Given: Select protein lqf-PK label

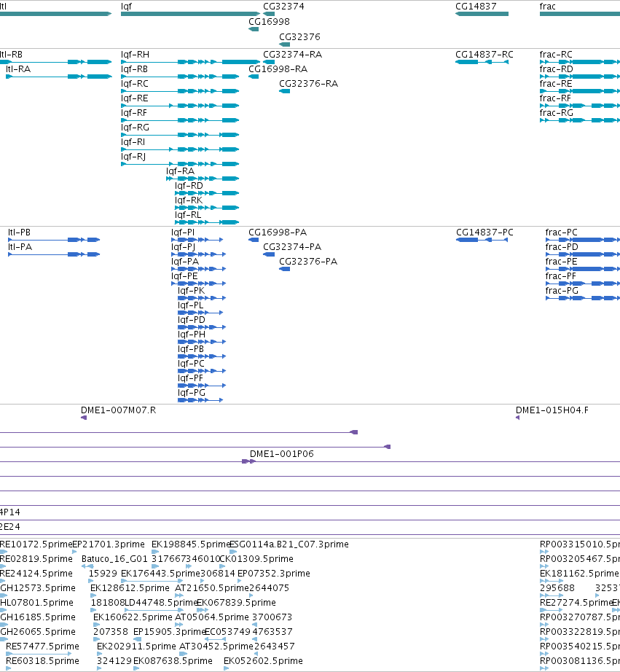Looking at the screenshot, I should pyautogui.click(x=192, y=291).
